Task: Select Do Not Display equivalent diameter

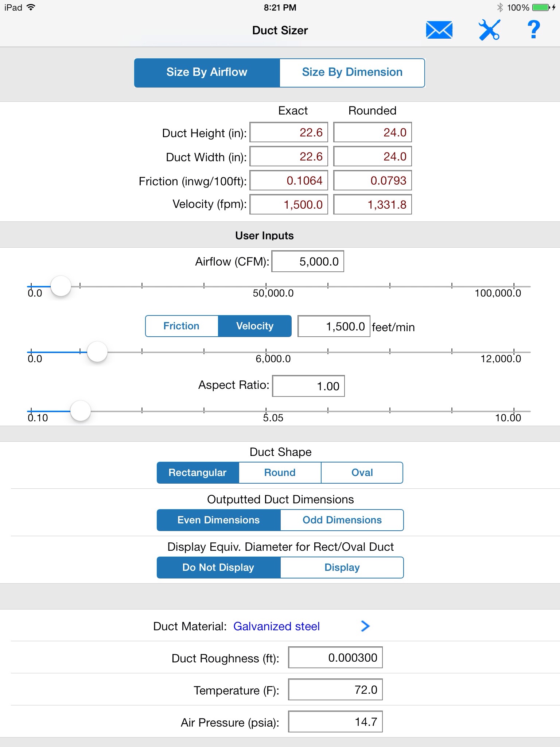Action: pyautogui.click(x=218, y=568)
